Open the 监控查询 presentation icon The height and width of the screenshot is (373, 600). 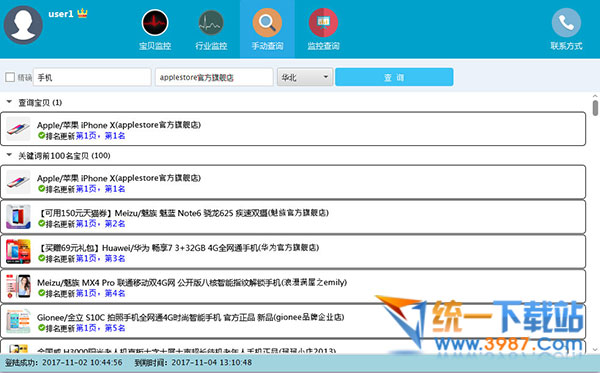323,23
